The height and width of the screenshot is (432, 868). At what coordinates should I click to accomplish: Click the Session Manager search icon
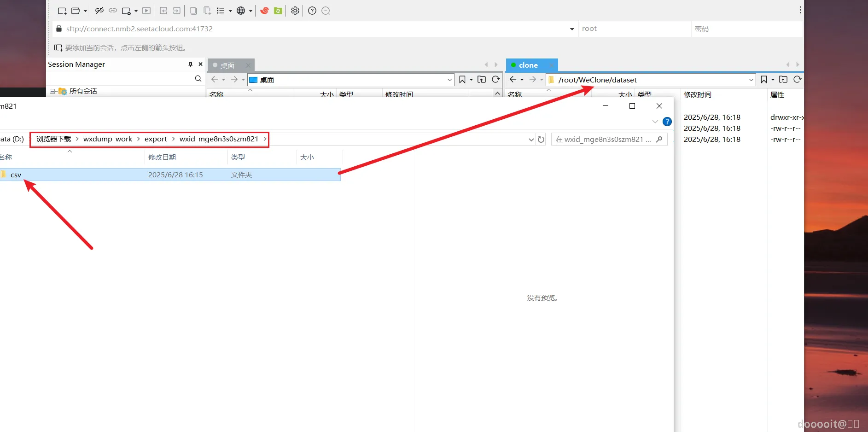pyautogui.click(x=198, y=79)
